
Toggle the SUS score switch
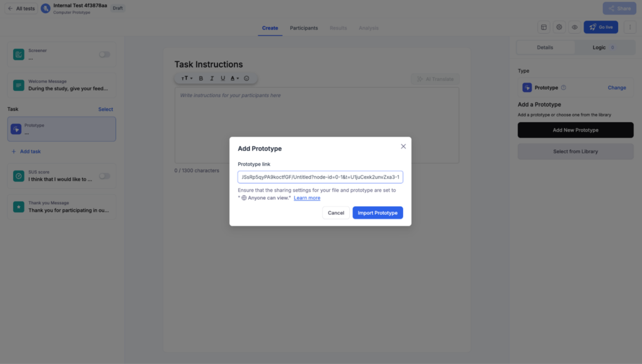[x=105, y=176]
